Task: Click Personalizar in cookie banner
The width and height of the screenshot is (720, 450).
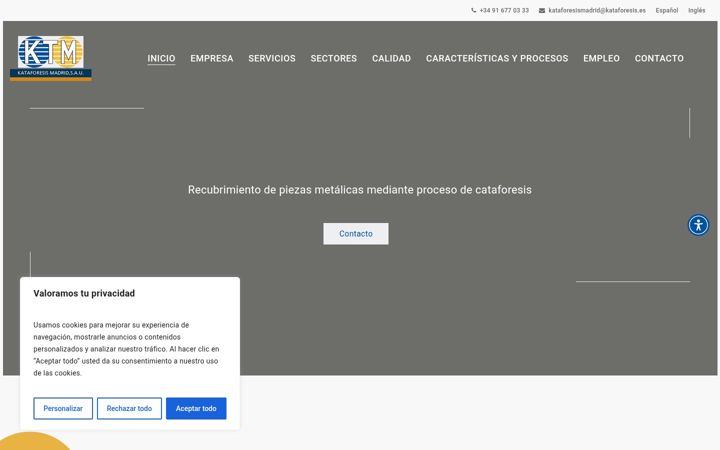Action: coord(63,408)
